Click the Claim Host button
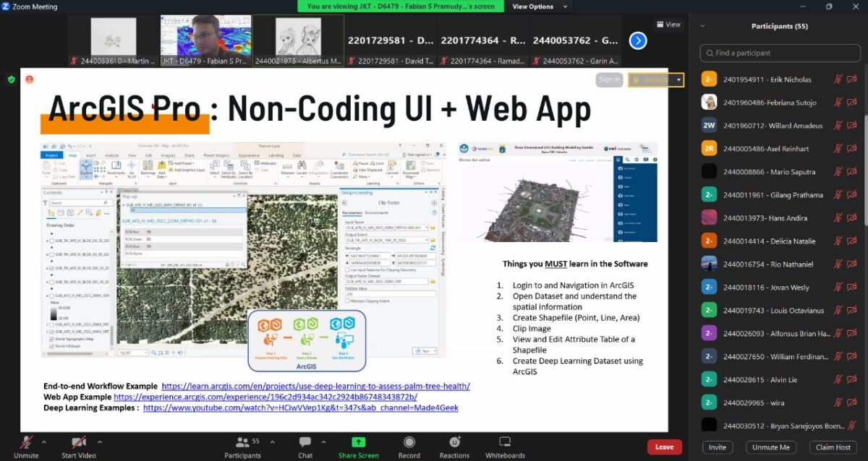The height and width of the screenshot is (461, 868). 833,447
